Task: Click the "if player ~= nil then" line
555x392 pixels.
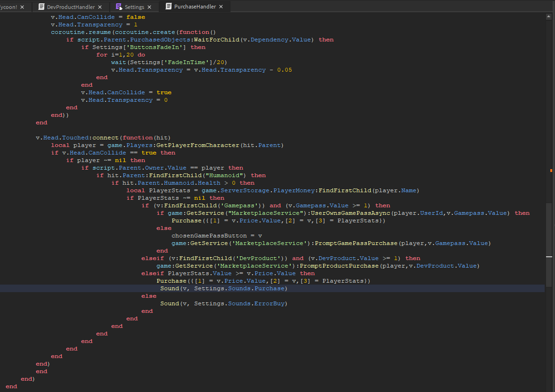Action: 106,160
